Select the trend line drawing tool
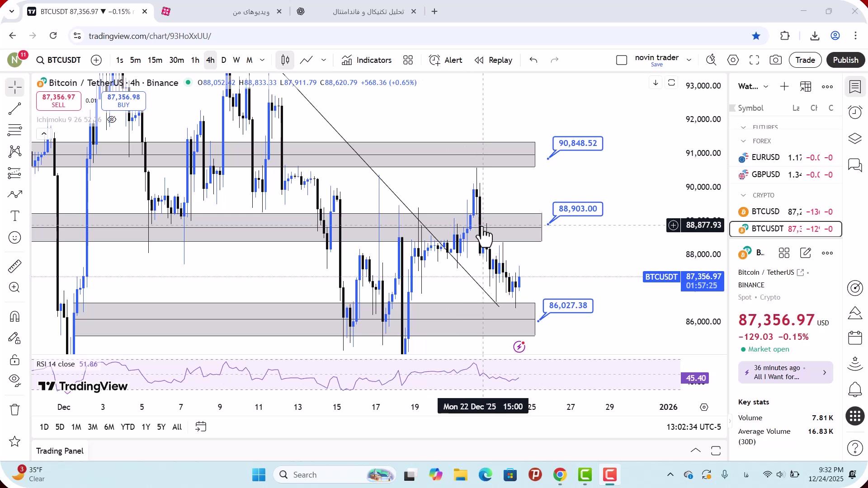 click(x=15, y=108)
